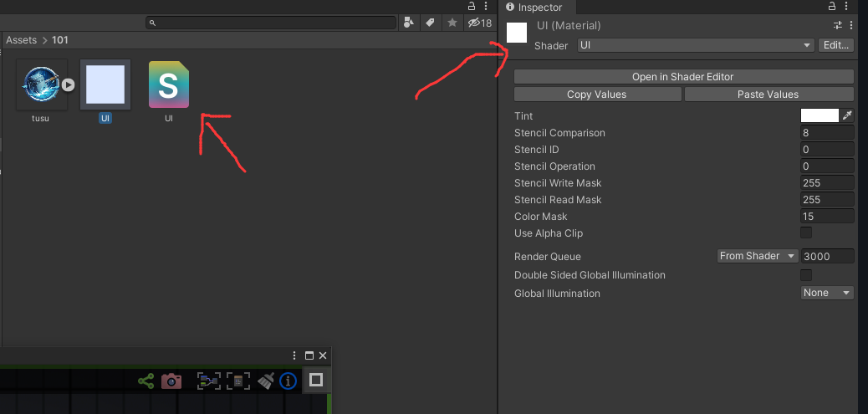This screenshot has height=414, width=868.
Task: Click the Project panel lock icon
Action: [472, 6]
